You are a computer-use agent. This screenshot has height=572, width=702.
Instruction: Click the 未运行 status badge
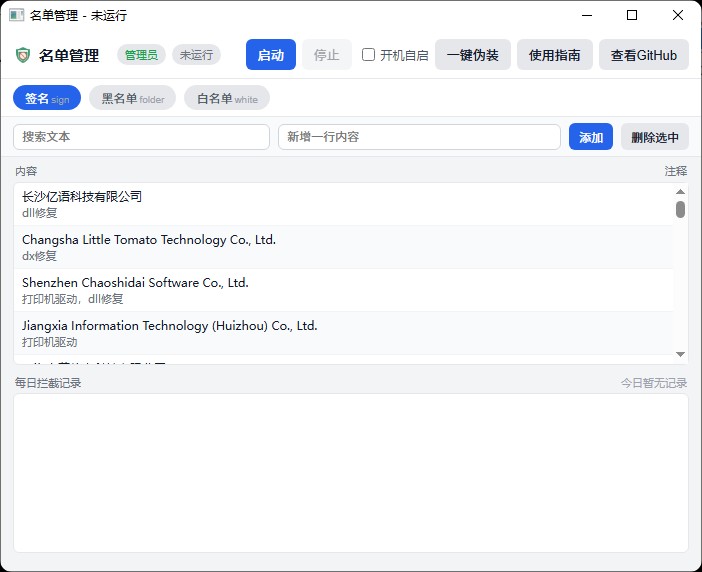pyautogui.click(x=196, y=55)
